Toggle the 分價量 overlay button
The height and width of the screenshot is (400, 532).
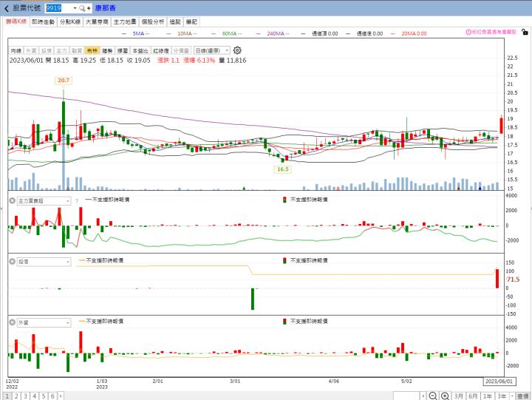181,50
